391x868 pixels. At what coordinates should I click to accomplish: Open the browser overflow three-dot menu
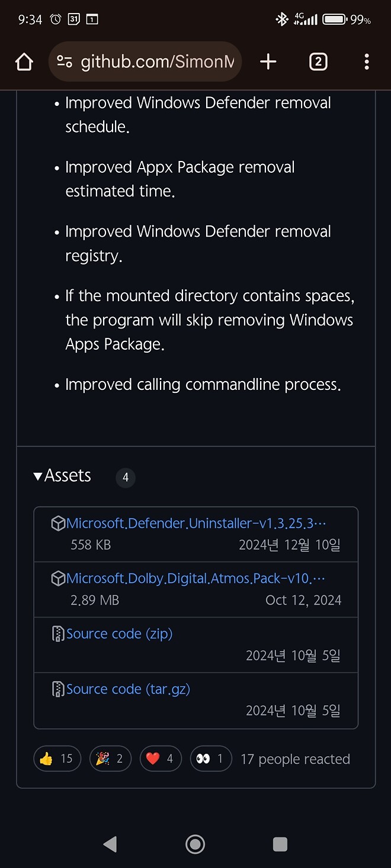(x=367, y=61)
